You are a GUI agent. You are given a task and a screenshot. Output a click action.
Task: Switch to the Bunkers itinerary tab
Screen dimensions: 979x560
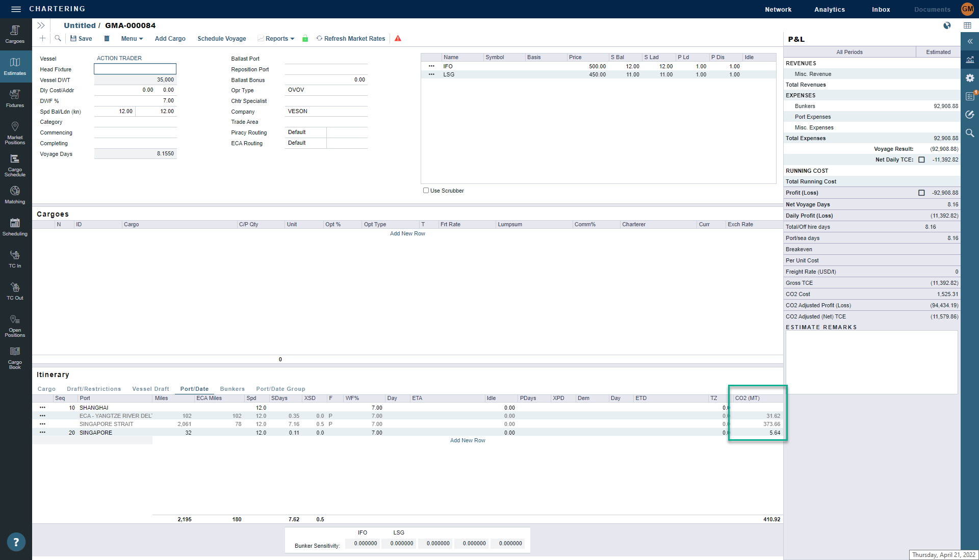click(232, 389)
